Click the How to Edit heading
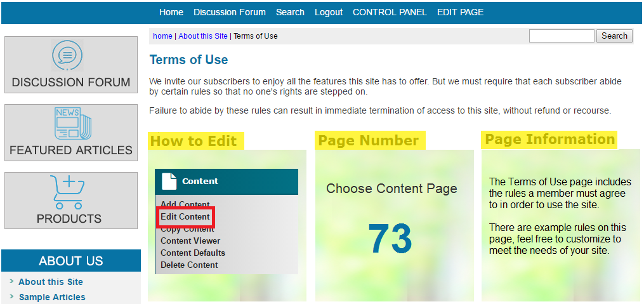 pos(194,142)
